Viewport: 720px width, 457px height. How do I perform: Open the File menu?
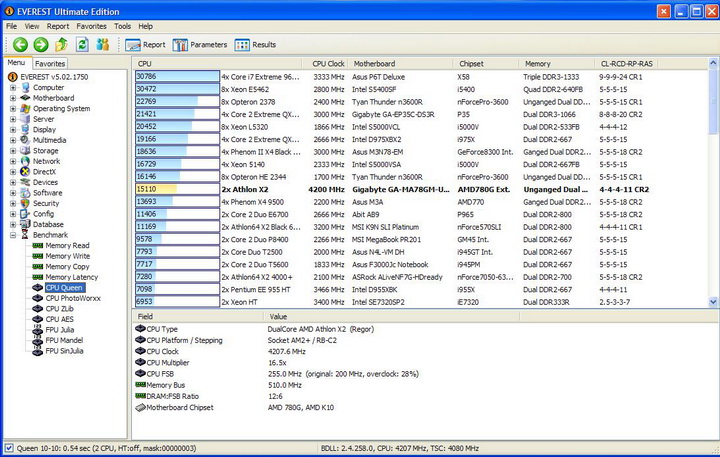click(x=11, y=26)
